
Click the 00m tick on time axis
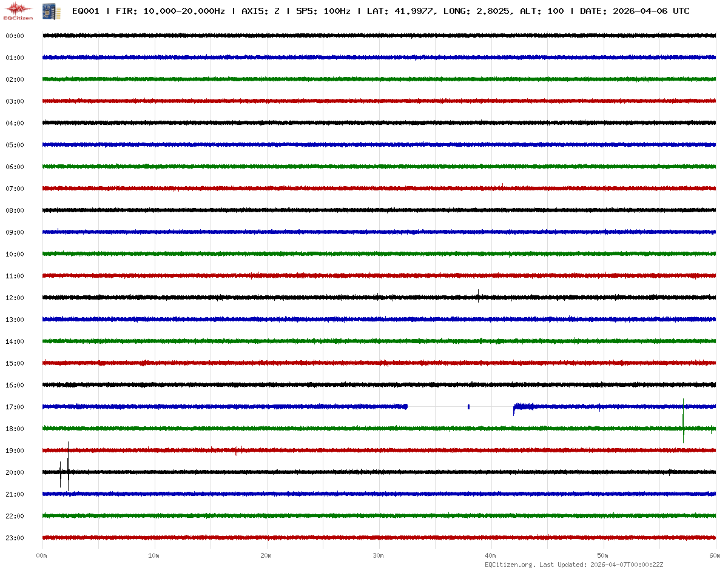click(x=42, y=555)
